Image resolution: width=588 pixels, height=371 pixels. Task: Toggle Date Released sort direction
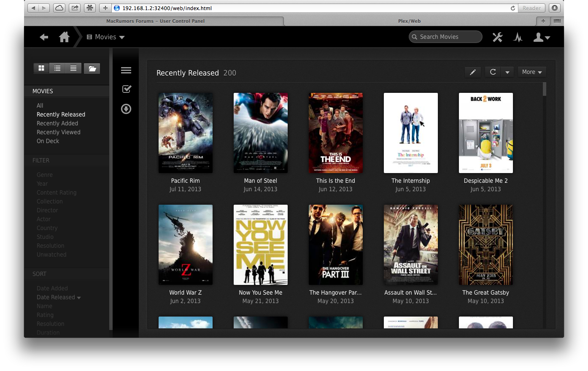coord(59,297)
